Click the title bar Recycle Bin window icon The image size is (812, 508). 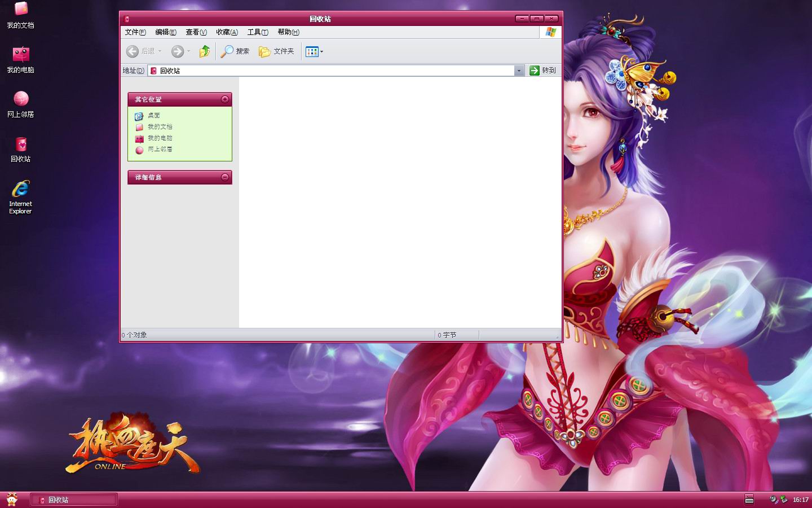pos(126,19)
